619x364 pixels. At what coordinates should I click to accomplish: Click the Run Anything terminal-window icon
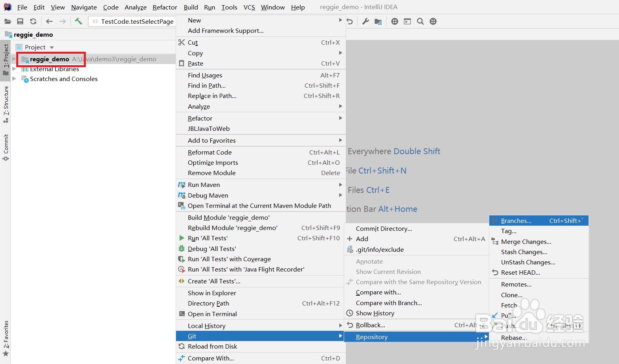(x=407, y=21)
